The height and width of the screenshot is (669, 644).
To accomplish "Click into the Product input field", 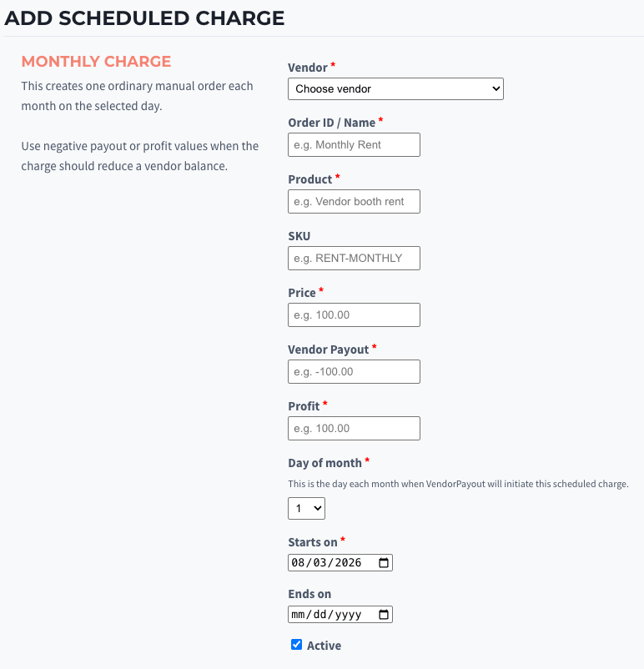I will tap(354, 201).
